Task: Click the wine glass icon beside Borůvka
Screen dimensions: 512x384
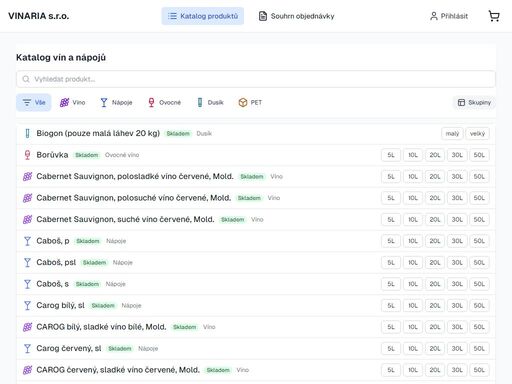Action: tap(28, 155)
